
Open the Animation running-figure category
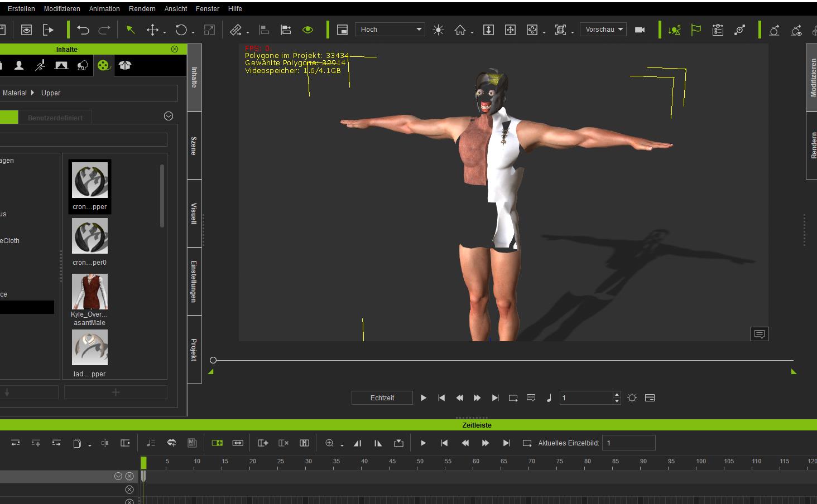(x=40, y=66)
